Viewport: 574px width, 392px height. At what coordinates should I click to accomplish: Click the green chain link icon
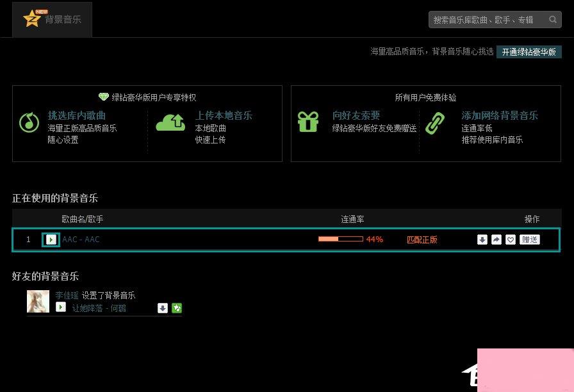click(435, 124)
